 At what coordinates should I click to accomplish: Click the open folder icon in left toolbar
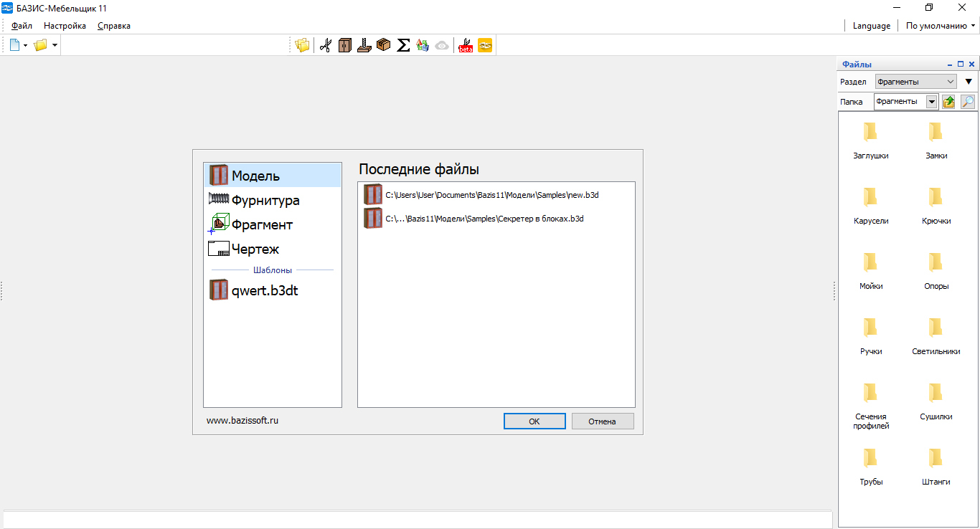pyautogui.click(x=40, y=45)
